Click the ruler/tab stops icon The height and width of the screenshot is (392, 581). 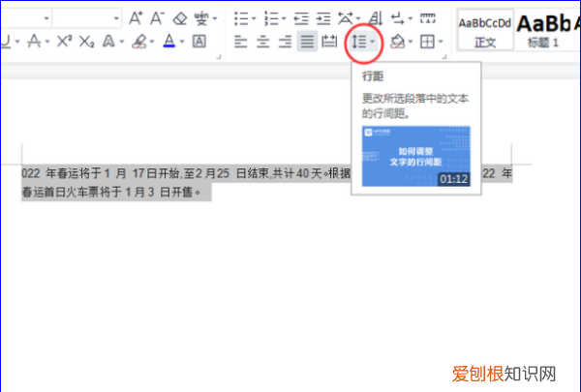pos(428,17)
